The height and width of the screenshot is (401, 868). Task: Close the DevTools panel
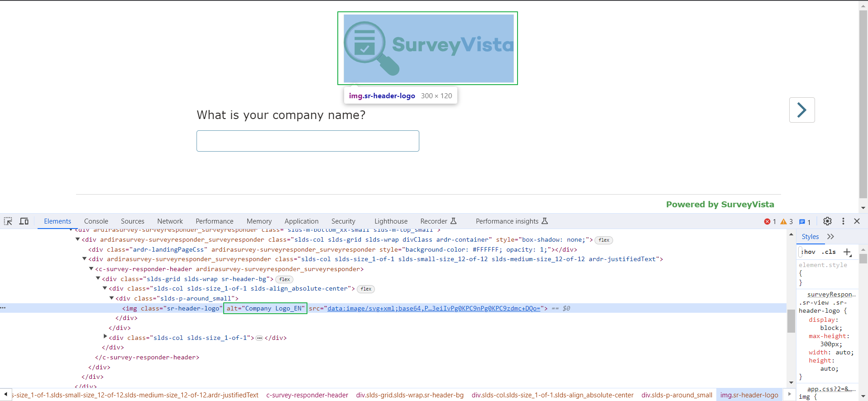[857, 221]
